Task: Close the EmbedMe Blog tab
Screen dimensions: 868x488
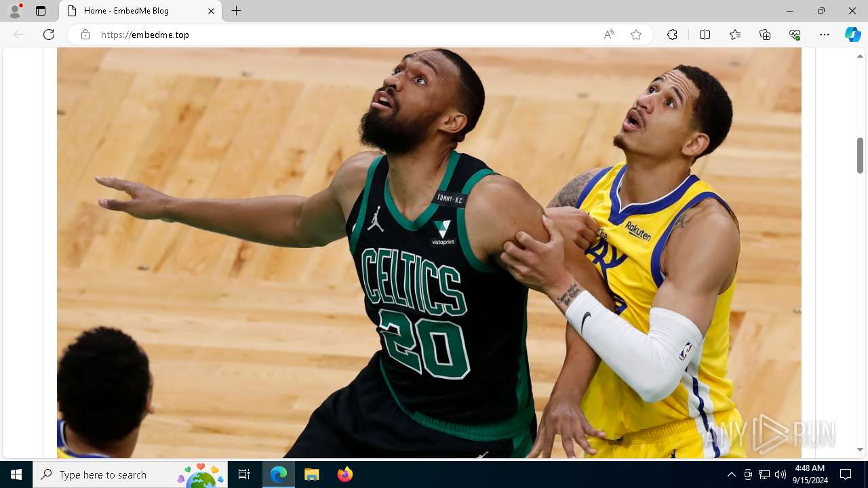Action: [x=211, y=11]
